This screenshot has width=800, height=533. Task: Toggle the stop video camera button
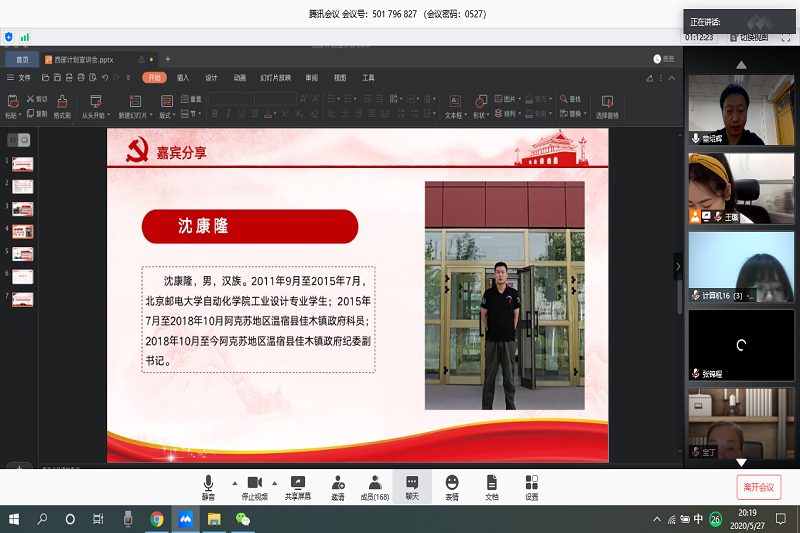click(254, 486)
